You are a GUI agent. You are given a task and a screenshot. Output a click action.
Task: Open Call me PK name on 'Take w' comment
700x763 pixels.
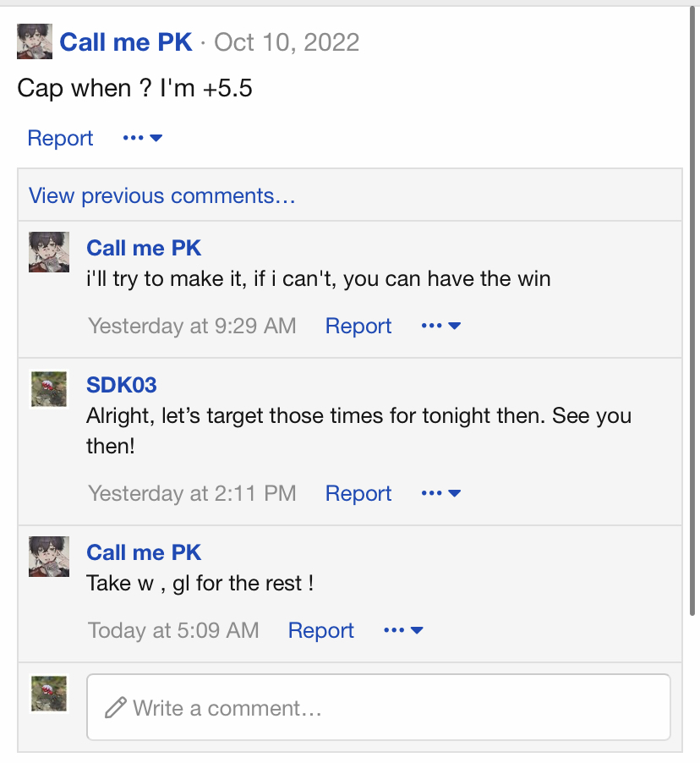pyautogui.click(x=144, y=552)
